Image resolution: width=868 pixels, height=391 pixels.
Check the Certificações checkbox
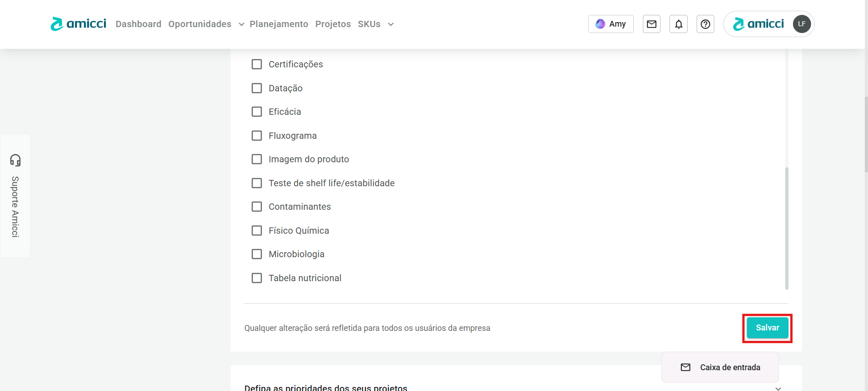coord(257,64)
